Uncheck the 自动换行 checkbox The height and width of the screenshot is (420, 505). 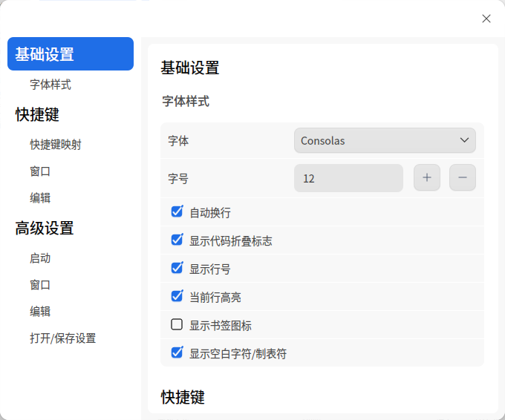point(177,211)
